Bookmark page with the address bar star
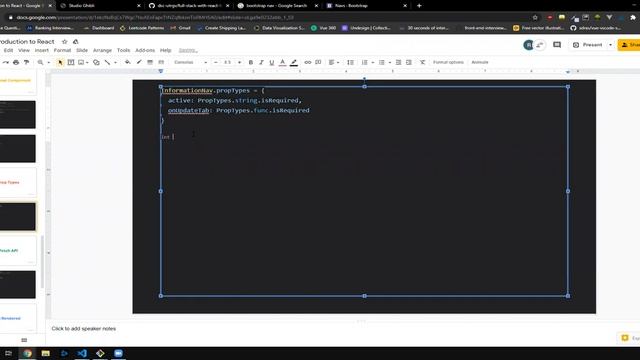 pos(535,18)
